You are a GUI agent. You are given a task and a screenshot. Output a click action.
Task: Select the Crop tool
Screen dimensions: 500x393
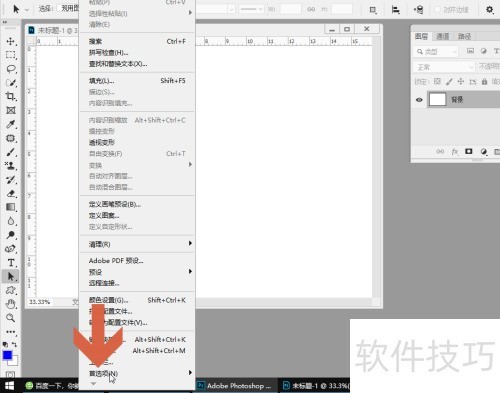click(x=11, y=96)
